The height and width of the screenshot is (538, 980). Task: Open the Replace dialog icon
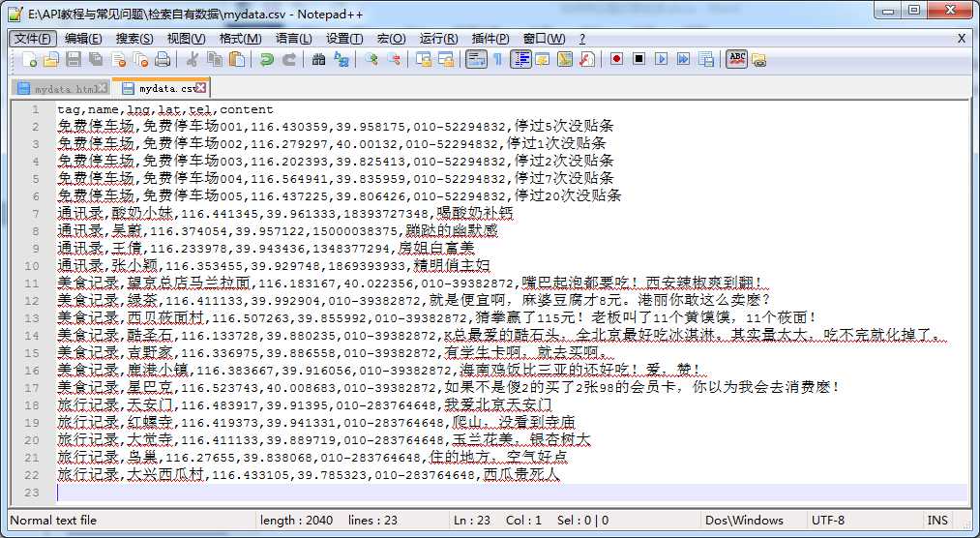[342, 59]
